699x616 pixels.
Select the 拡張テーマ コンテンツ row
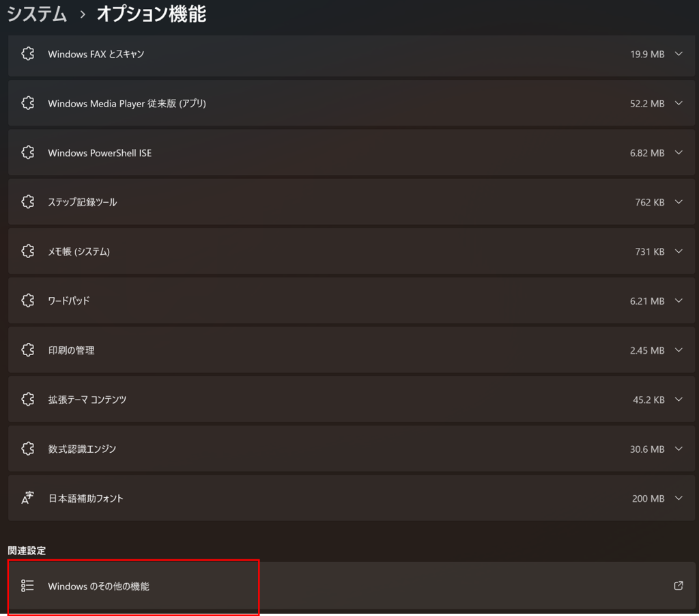pos(87,400)
